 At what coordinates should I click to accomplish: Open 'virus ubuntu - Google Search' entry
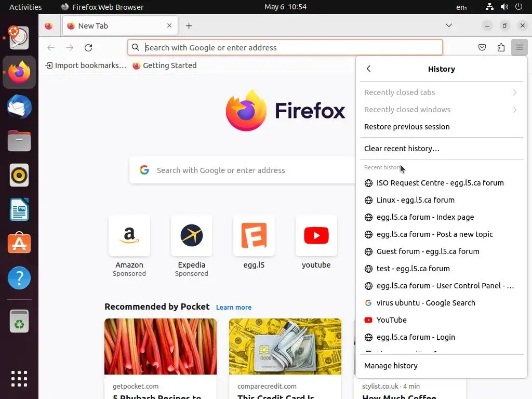442,303
